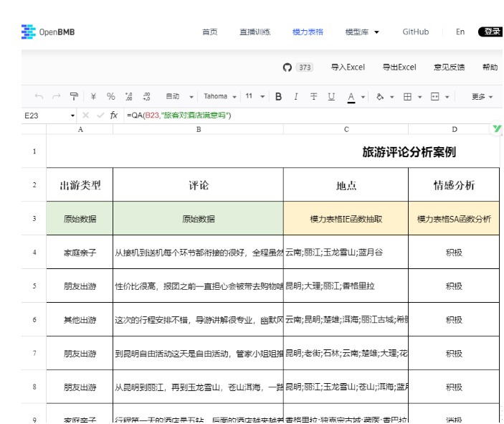Select column A header
The width and height of the screenshot is (504, 424).
[x=80, y=129]
